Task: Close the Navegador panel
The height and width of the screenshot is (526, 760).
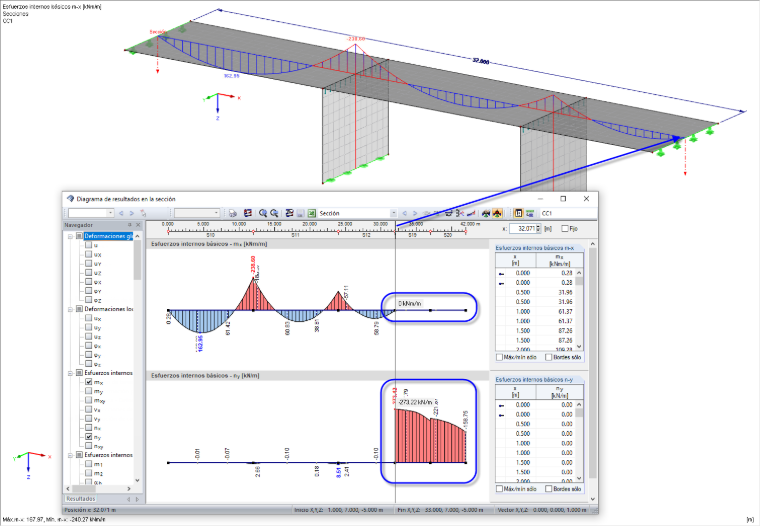Action: tap(138, 225)
